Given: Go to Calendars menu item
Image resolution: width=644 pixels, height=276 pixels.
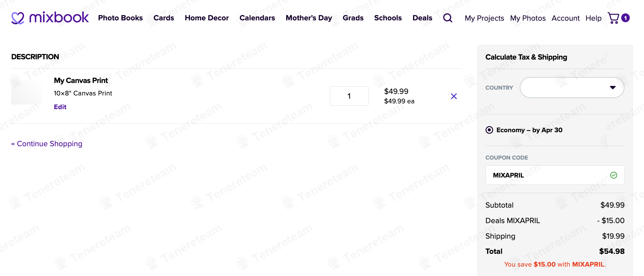Looking at the screenshot, I should (x=257, y=18).
